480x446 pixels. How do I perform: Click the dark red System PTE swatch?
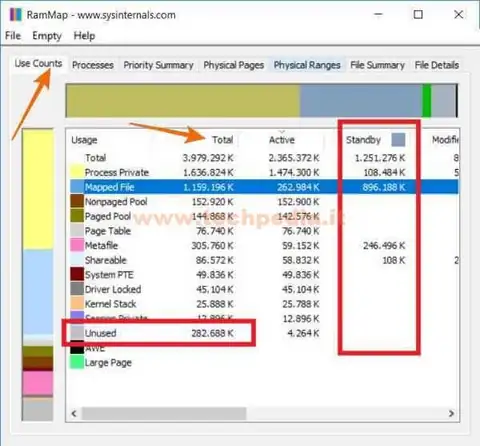(77, 274)
